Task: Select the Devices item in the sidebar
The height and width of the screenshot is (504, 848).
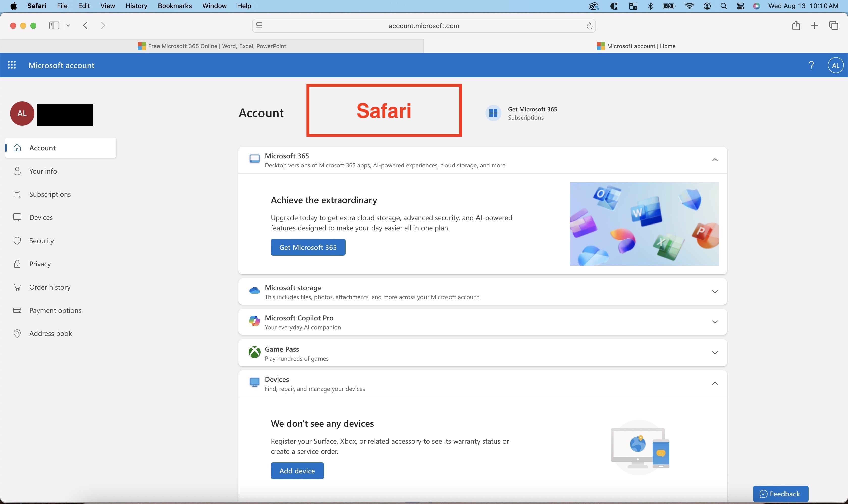Action: [41, 217]
